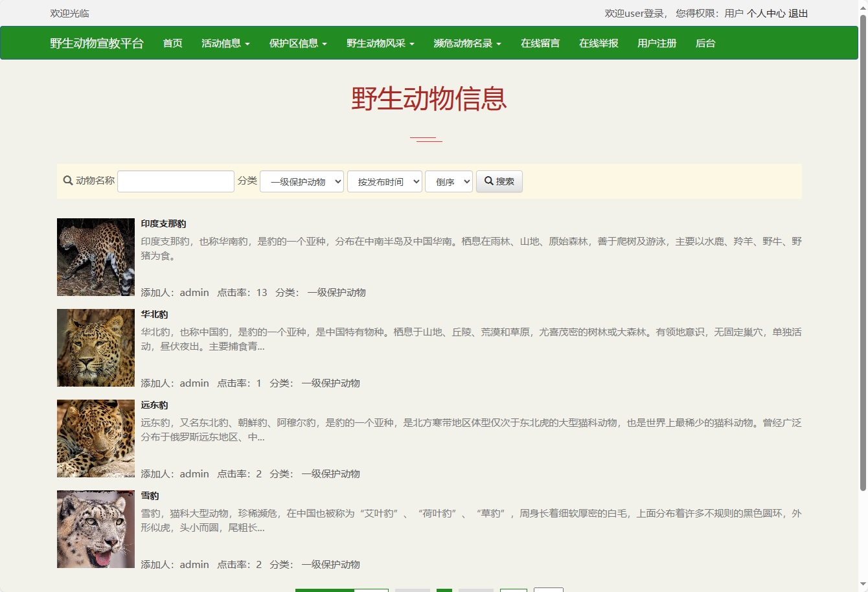This screenshot has height=592, width=868.
Task: Click the magnifier icon beside 动物名称 label
Action: (x=67, y=181)
